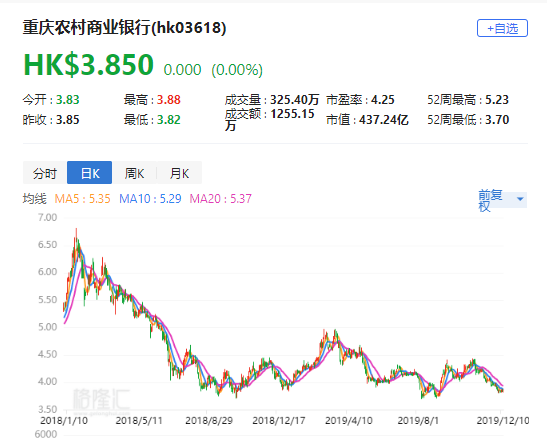Image resolution: width=547 pixels, height=439 pixels.
Task: Click the MA10 : 5.29 indicator label
Action: (150, 199)
